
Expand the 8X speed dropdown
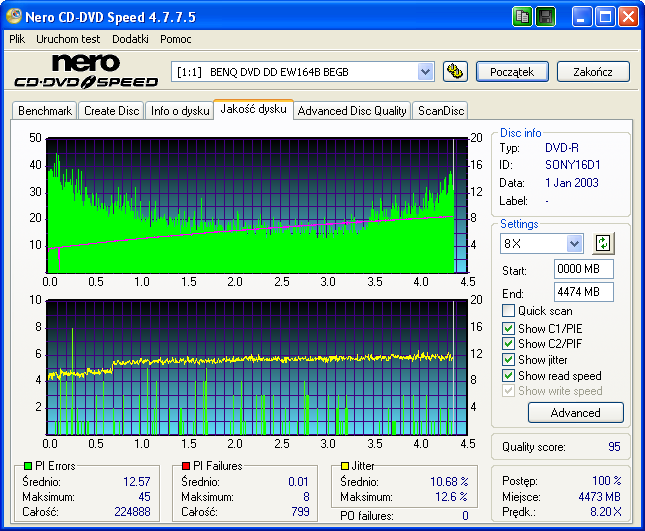pyautogui.click(x=575, y=243)
